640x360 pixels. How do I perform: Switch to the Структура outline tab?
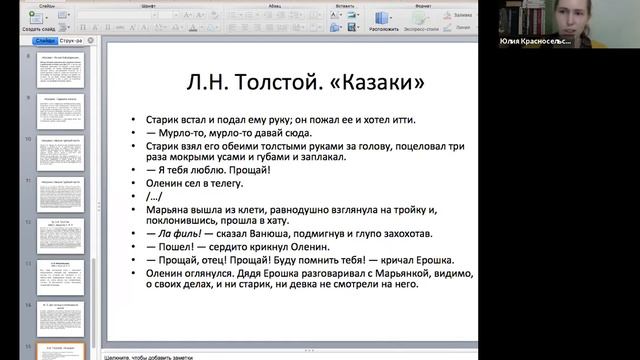click(x=71, y=40)
